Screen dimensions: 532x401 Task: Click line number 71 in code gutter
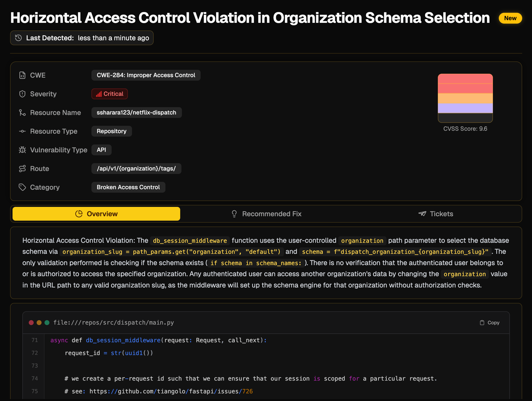(35, 340)
